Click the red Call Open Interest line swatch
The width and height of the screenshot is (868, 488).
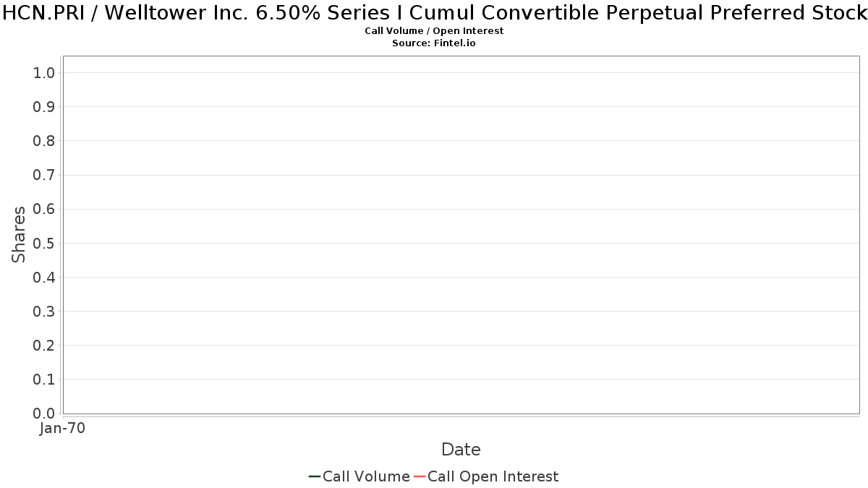(x=420, y=476)
